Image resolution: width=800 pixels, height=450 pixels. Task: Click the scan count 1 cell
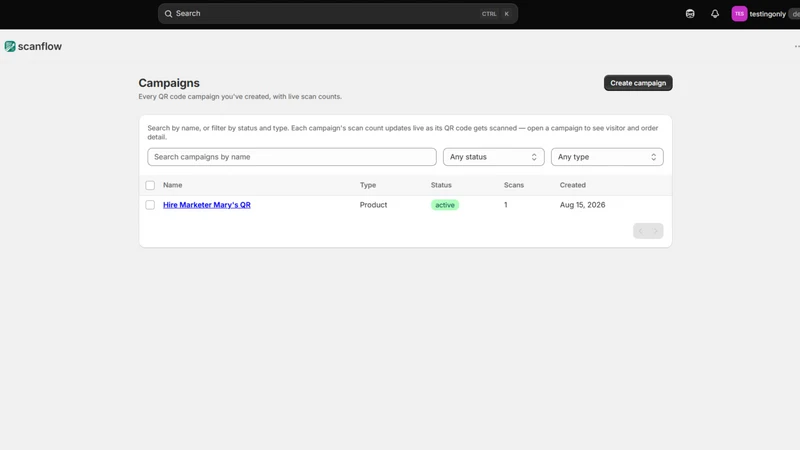click(506, 205)
